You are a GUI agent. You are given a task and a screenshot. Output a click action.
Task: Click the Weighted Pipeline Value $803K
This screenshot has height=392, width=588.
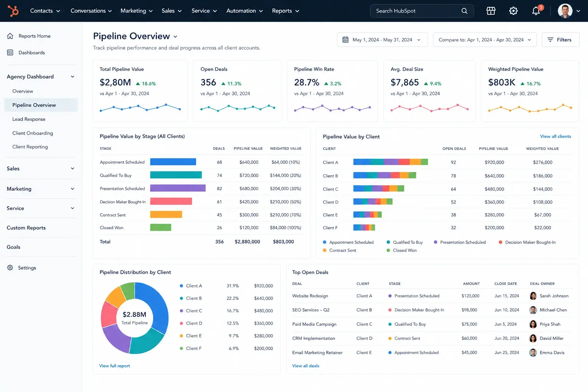[501, 83]
